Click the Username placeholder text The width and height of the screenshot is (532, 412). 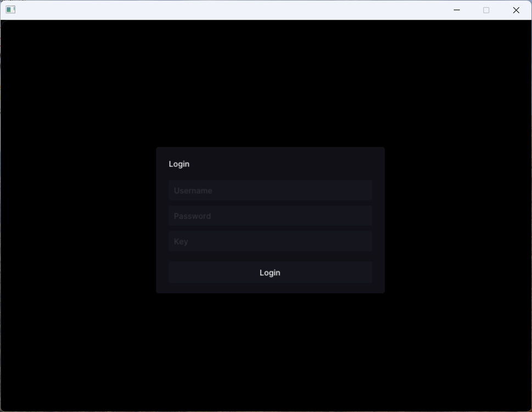pyautogui.click(x=193, y=191)
